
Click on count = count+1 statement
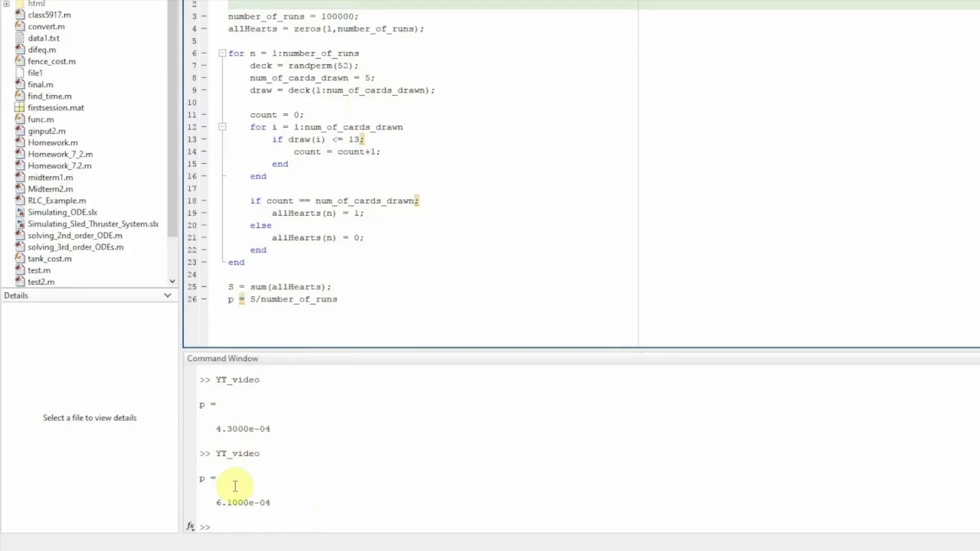pyautogui.click(x=336, y=152)
